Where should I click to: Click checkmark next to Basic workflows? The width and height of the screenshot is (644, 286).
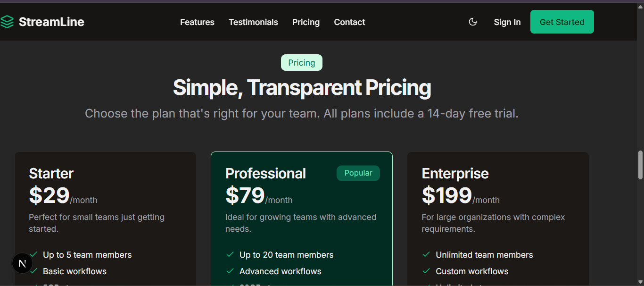33,271
